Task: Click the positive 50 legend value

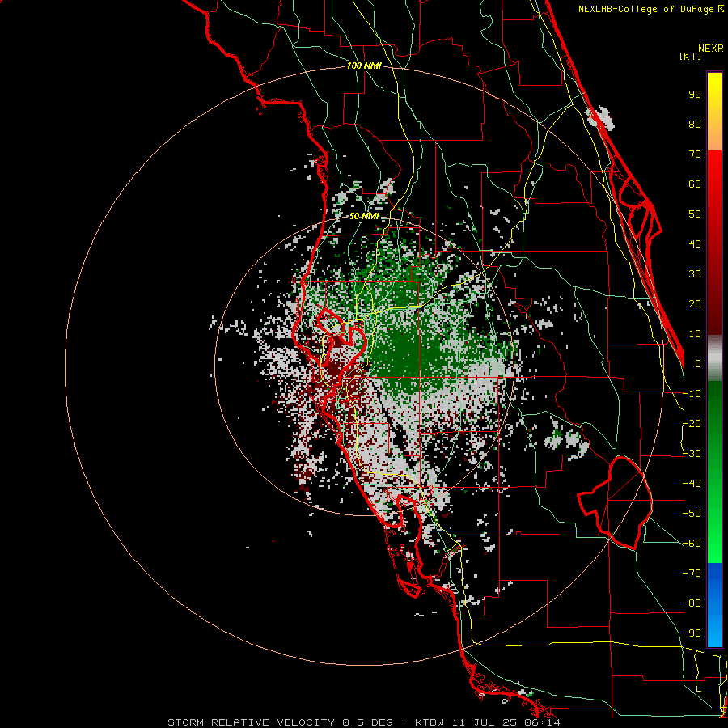Action: 695,214
